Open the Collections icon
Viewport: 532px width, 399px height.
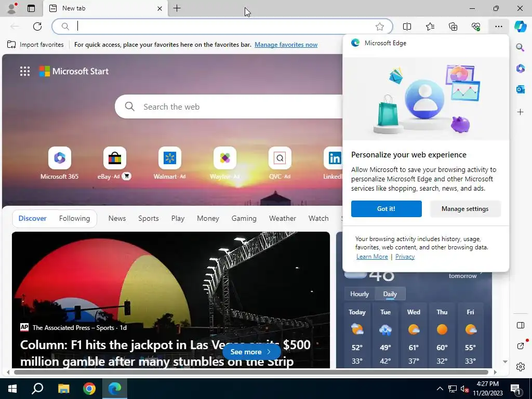(453, 26)
